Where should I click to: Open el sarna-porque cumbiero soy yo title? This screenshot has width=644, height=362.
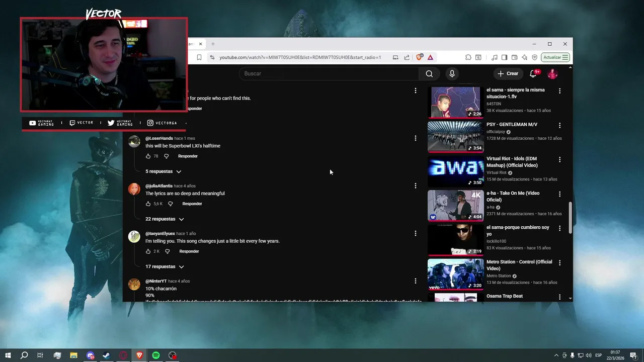tap(518, 230)
